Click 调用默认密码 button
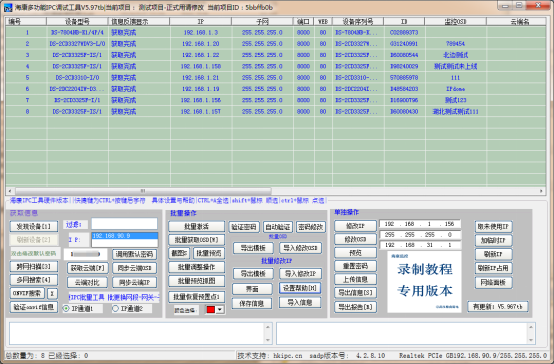 tap(135, 254)
